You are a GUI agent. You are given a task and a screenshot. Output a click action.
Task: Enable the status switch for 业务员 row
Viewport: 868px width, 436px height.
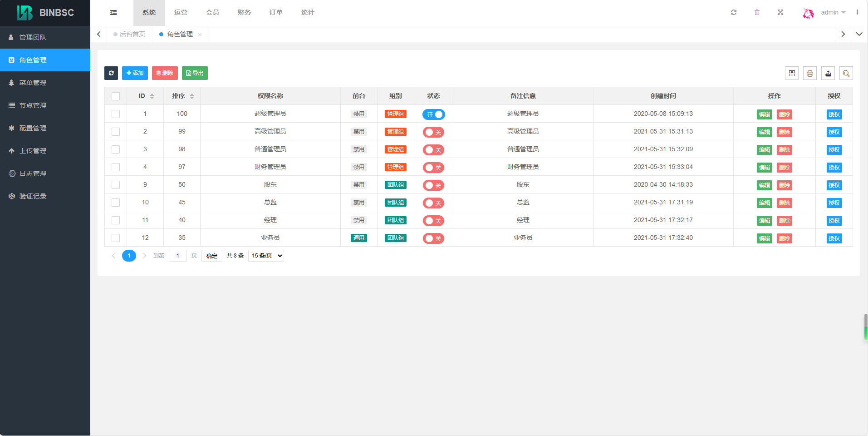pos(433,238)
